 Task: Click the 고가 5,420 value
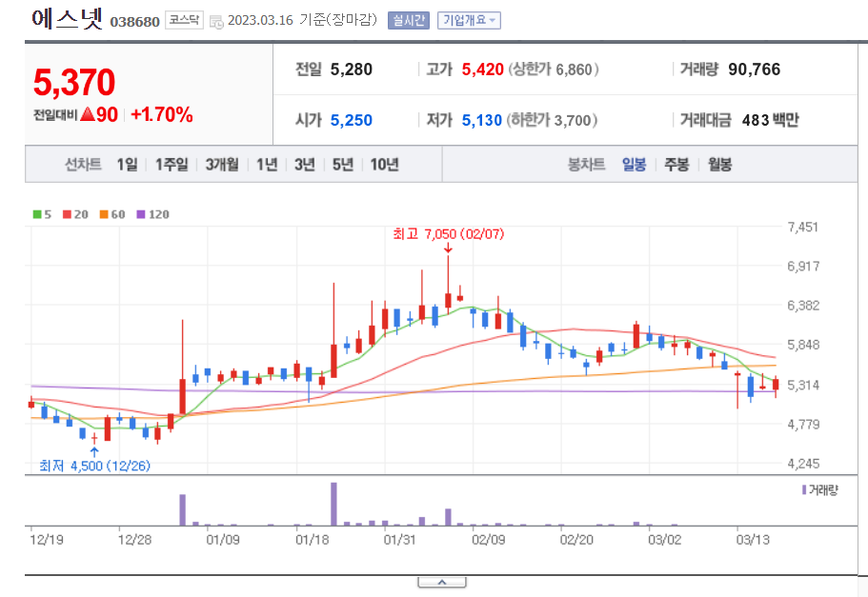tap(483, 70)
